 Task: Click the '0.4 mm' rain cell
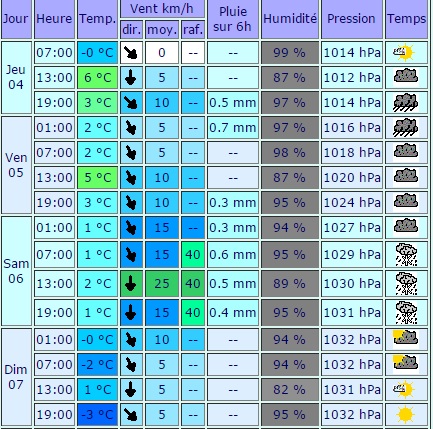[x=233, y=313]
